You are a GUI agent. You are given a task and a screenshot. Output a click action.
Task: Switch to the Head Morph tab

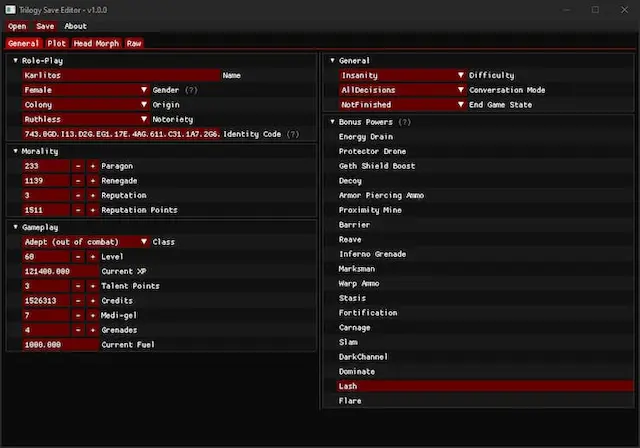point(96,43)
